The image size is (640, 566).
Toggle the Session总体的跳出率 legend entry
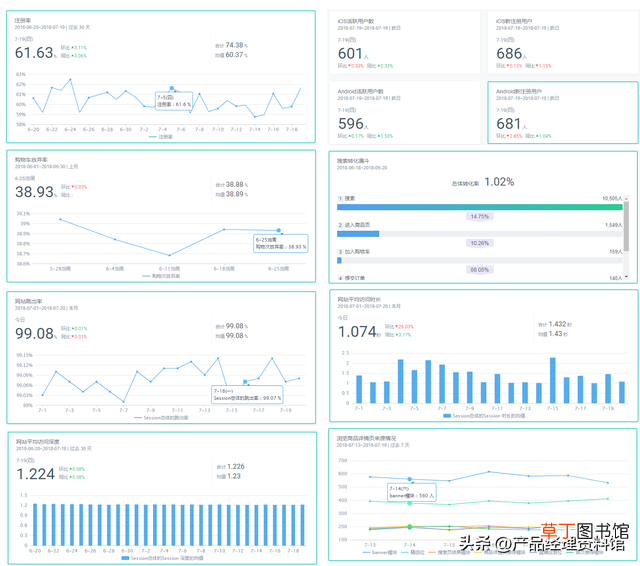(161, 417)
